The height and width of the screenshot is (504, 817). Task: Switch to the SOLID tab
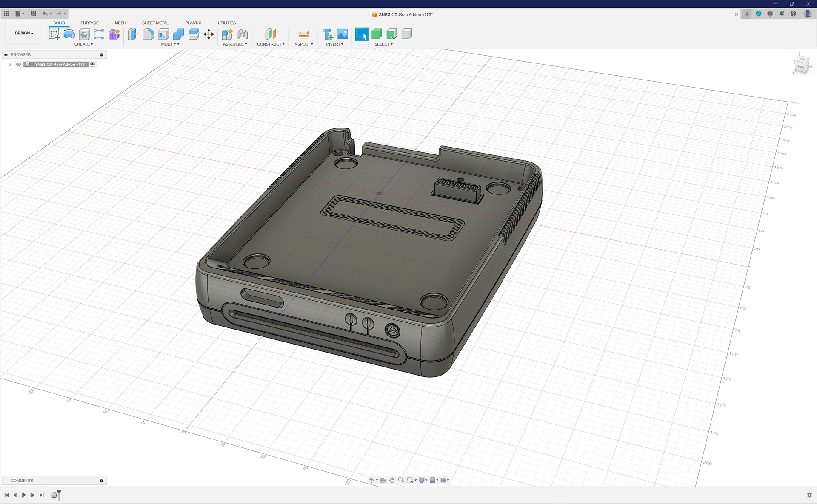click(x=59, y=23)
